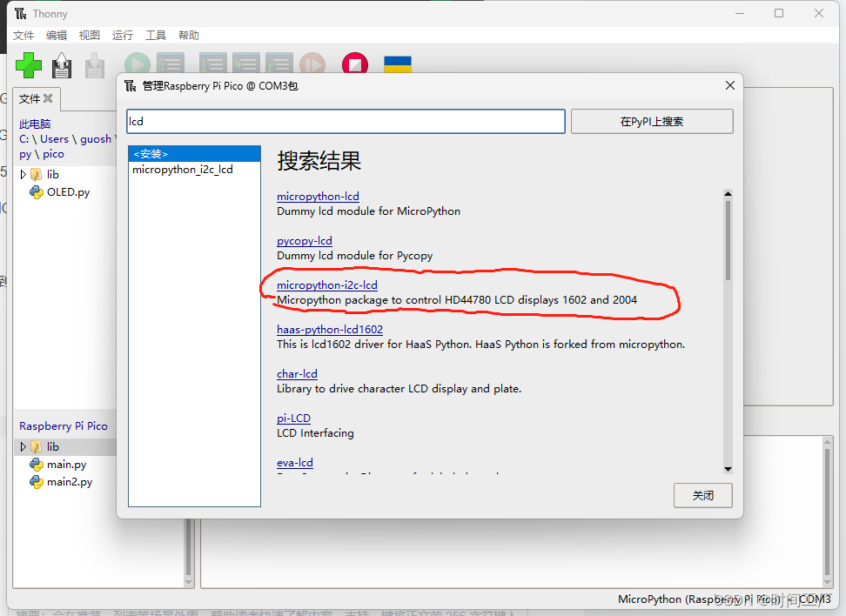Click the 在PyPI上搜索 button
The image size is (846, 616).
651,122
